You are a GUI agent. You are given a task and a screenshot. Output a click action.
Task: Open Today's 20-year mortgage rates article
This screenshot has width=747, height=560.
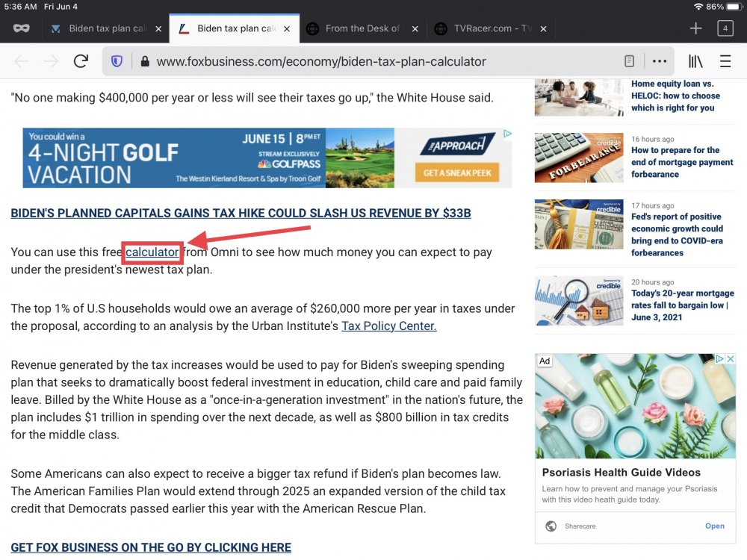[682, 305]
